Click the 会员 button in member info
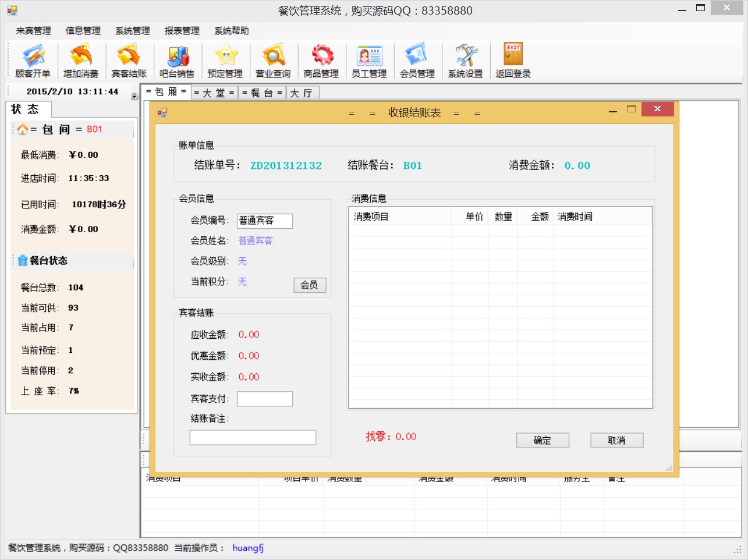Image resolution: width=748 pixels, height=560 pixels. click(x=310, y=285)
